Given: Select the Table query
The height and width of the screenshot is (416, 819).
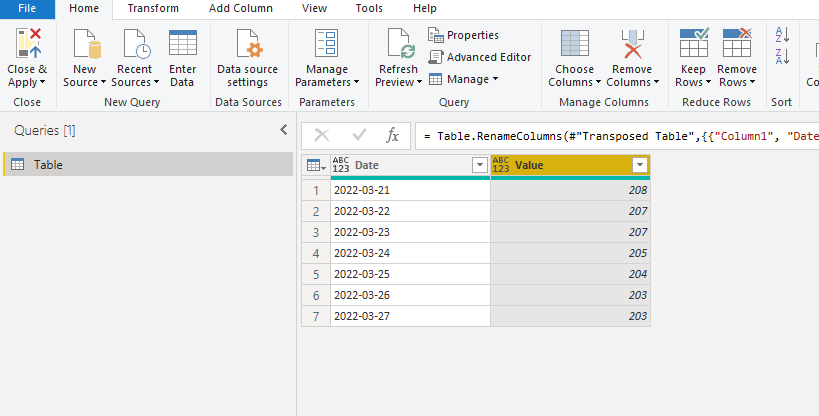Looking at the screenshot, I should (x=148, y=165).
